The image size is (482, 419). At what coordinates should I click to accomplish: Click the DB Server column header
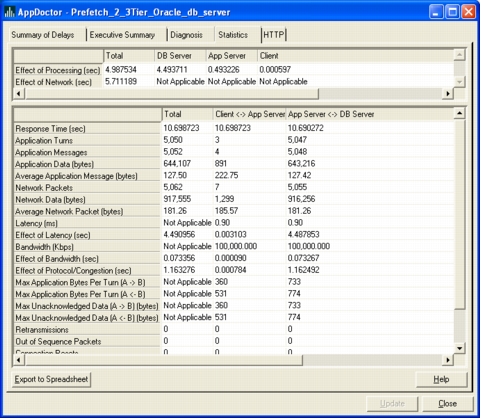(x=180, y=56)
